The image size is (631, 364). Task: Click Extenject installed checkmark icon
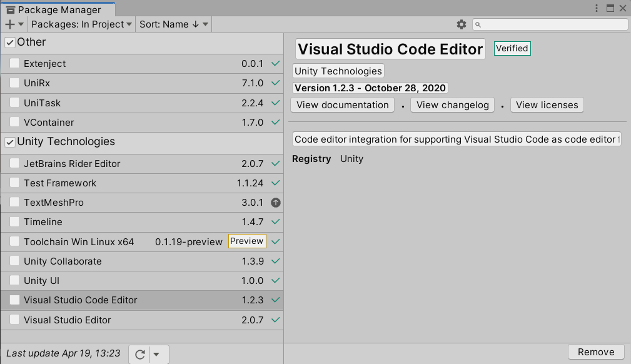click(x=276, y=63)
